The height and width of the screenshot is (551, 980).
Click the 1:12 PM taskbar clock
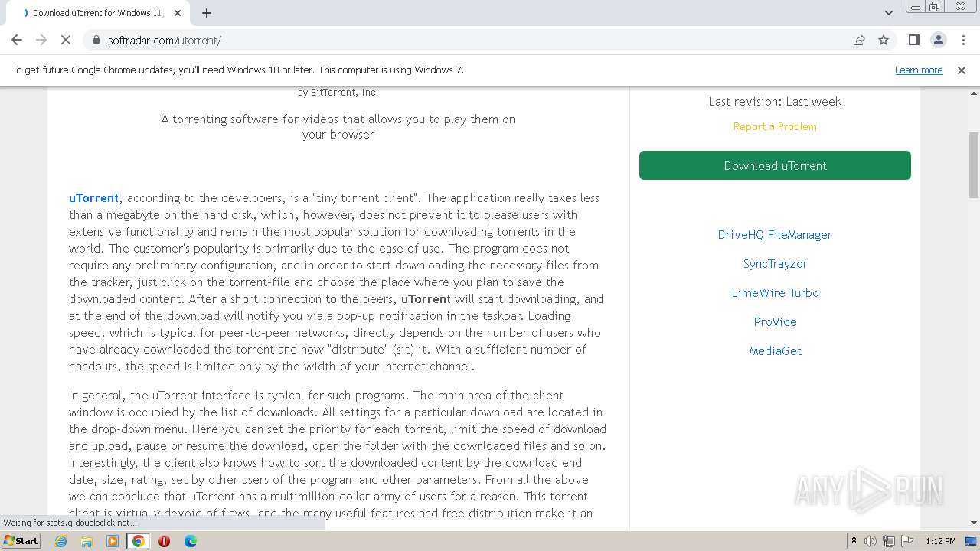(940, 541)
